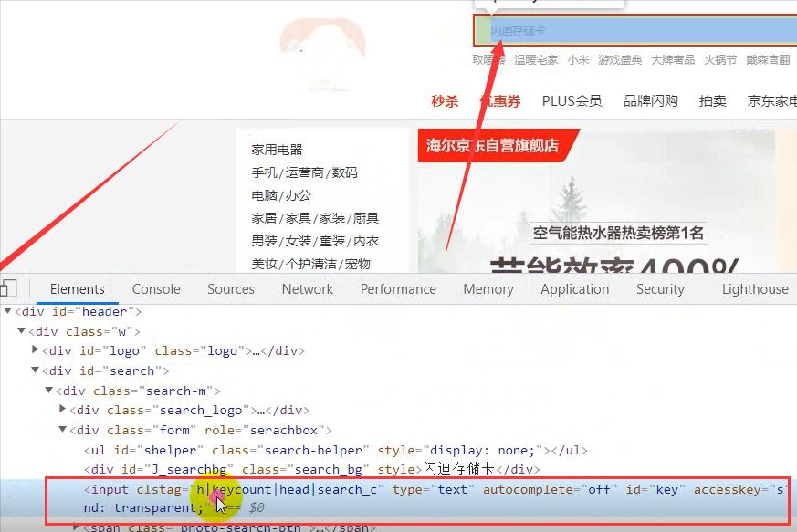
Task: Open the Performance panel
Action: pyautogui.click(x=398, y=288)
